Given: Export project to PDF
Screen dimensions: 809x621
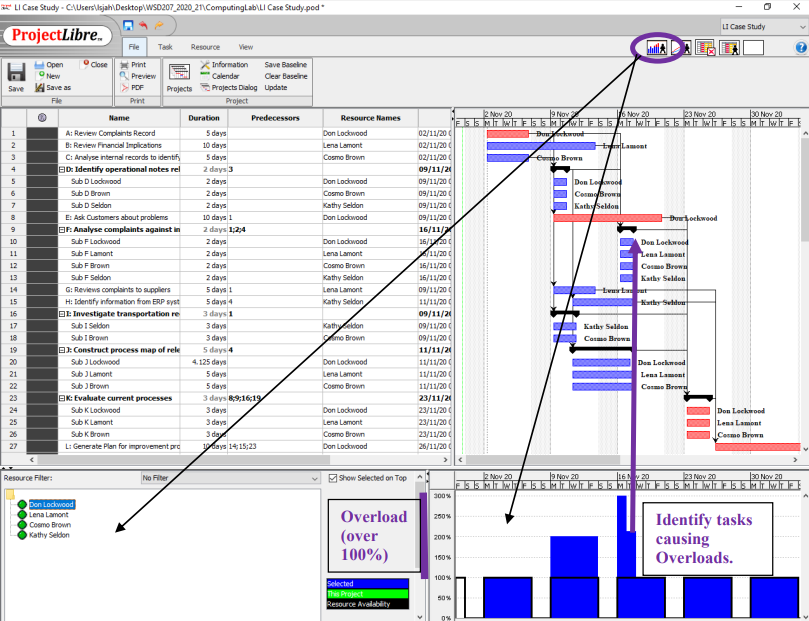Looking at the screenshot, I should pyautogui.click(x=132, y=88).
